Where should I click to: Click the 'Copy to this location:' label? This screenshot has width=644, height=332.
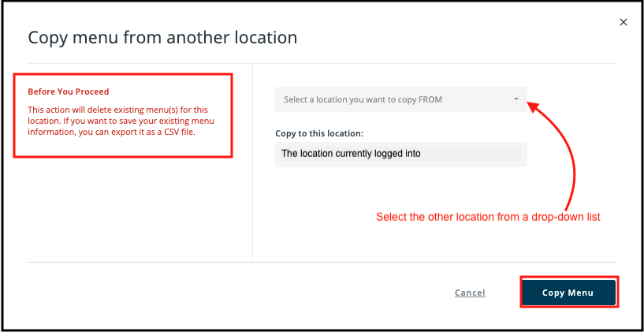[x=319, y=133]
